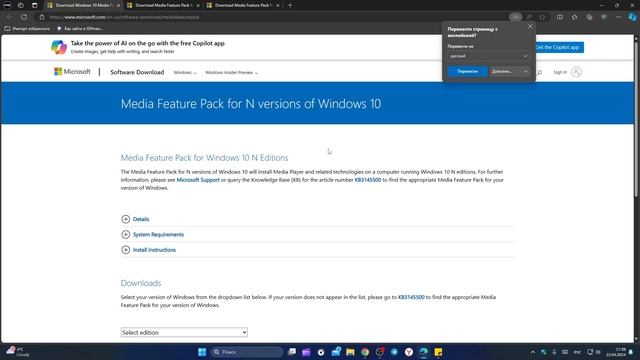Add page to favorites with star icon

point(542,17)
